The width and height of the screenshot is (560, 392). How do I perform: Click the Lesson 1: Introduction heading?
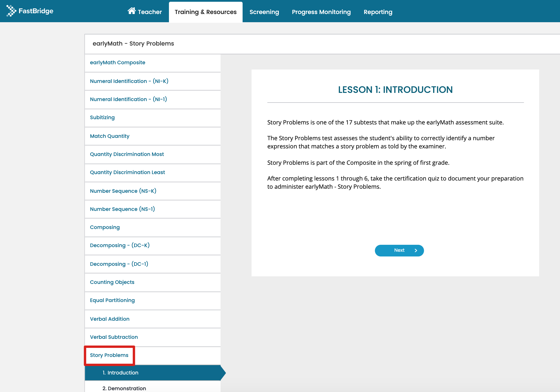pyautogui.click(x=395, y=90)
